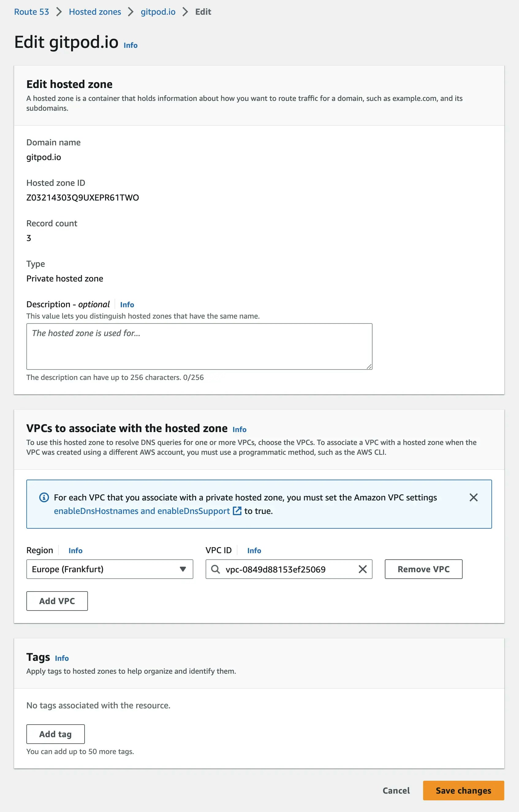Go to Route 53 breadcrumb

pos(31,12)
